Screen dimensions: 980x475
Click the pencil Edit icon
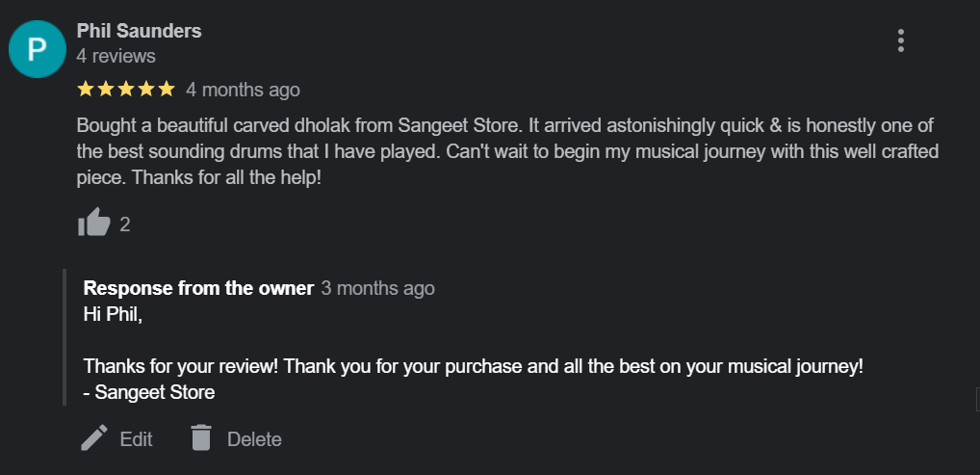94,438
